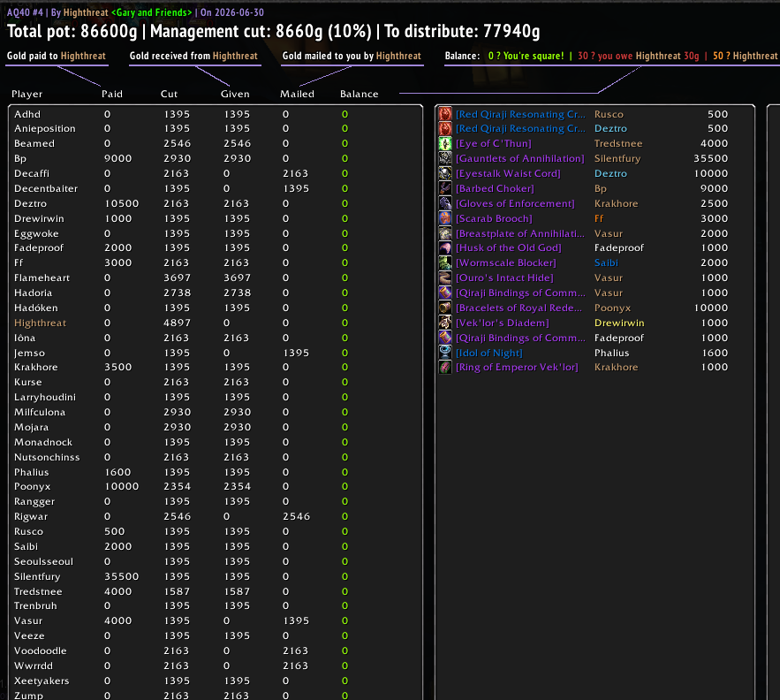Select the Adhd player row
Viewport: 780px width, 700px height.
click(215, 114)
